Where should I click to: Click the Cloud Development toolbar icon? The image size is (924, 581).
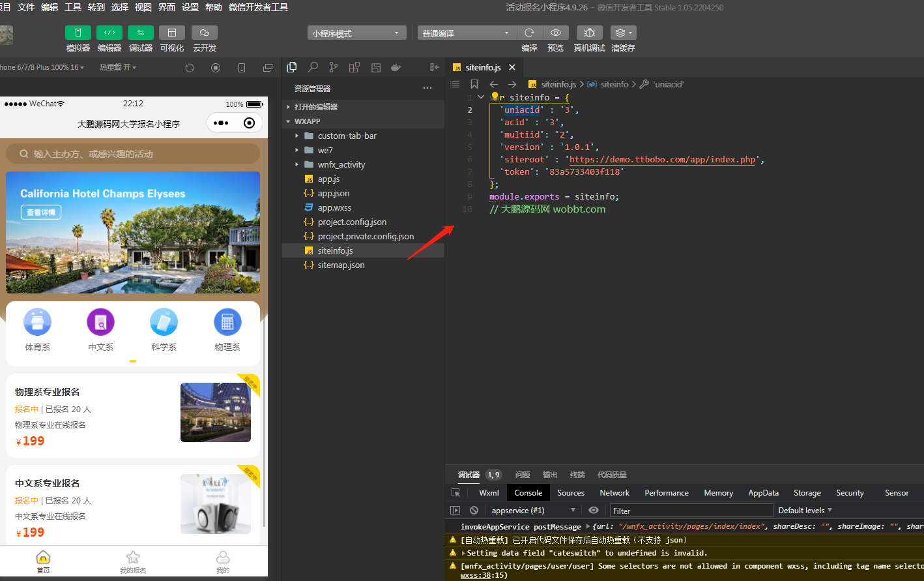pyautogui.click(x=204, y=33)
